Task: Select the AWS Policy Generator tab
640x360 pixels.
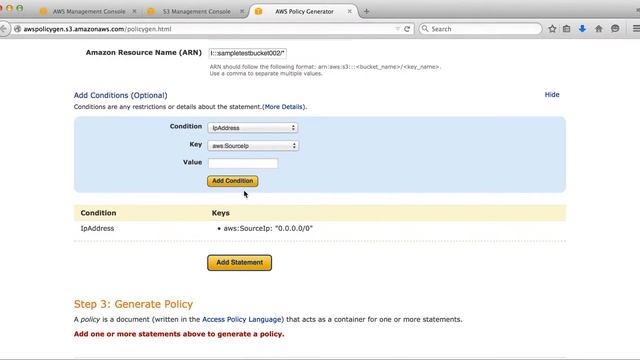Action: (304, 11)
